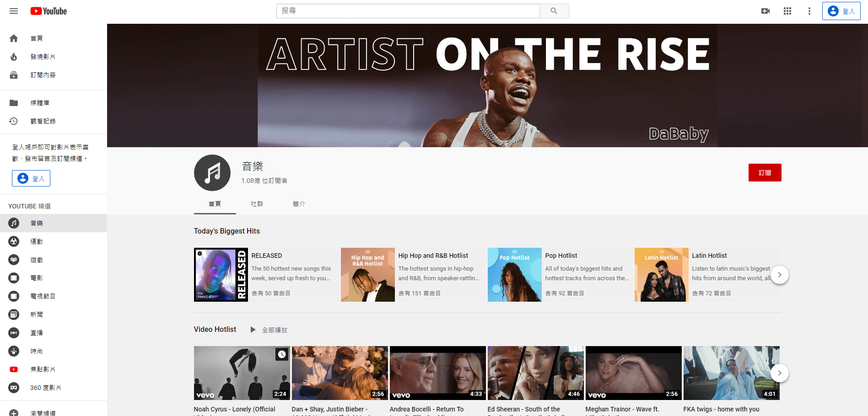Click the Pop Hotlist title link
This screenshot has width=868, height=416.
[561, 256]
